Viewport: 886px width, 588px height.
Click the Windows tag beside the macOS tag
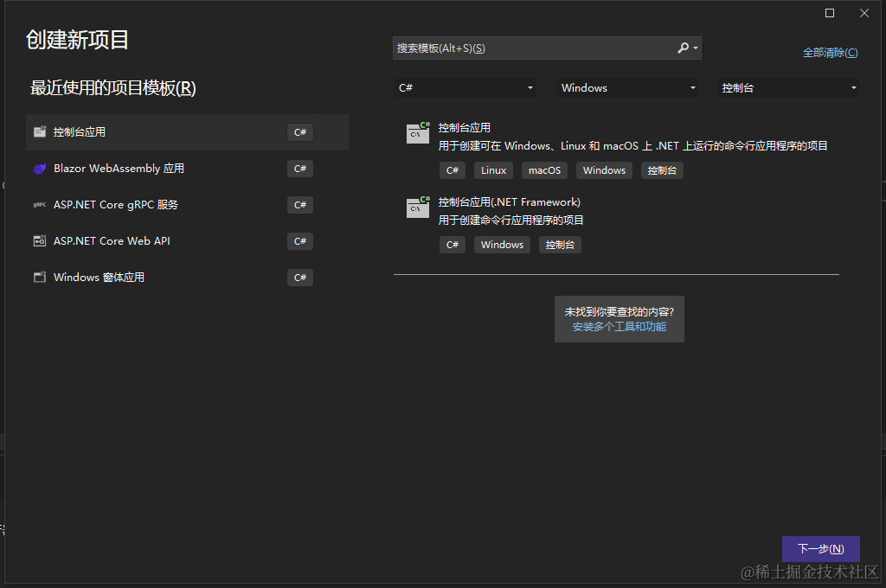604,170
